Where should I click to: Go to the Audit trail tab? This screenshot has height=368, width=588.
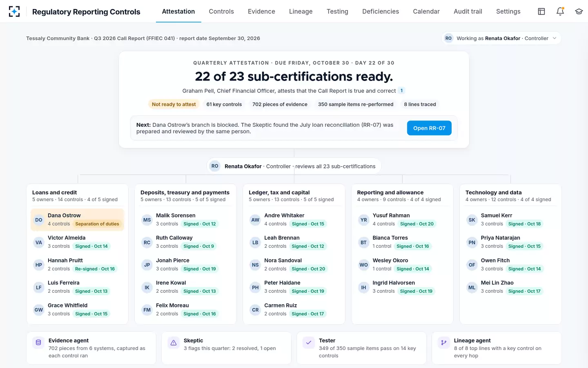(468, 11)
